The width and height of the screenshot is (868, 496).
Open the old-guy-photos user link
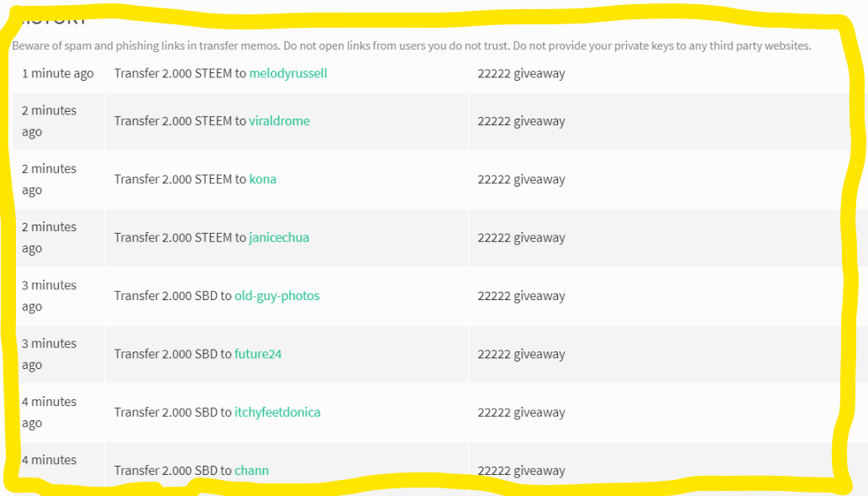point(276,296)
